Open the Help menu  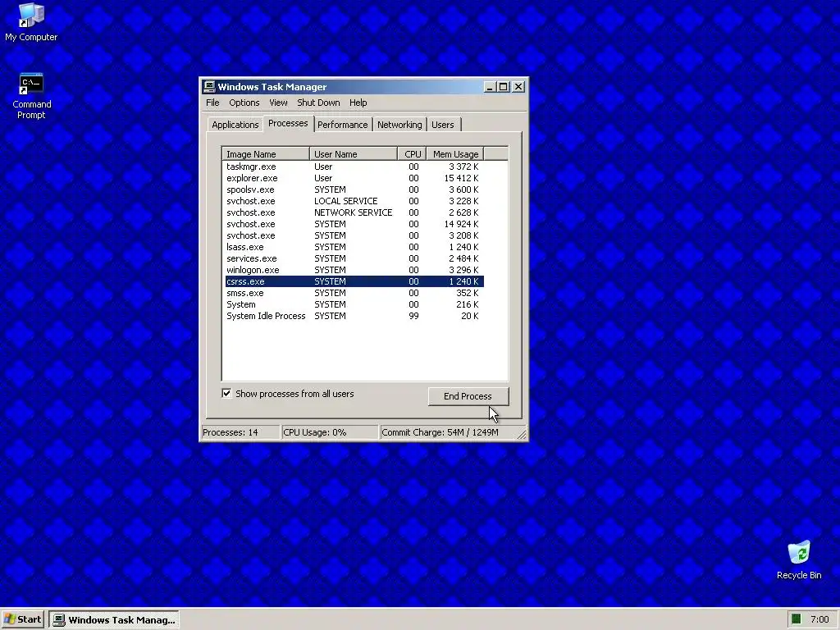pyautogui.click(x=358, y=103)
